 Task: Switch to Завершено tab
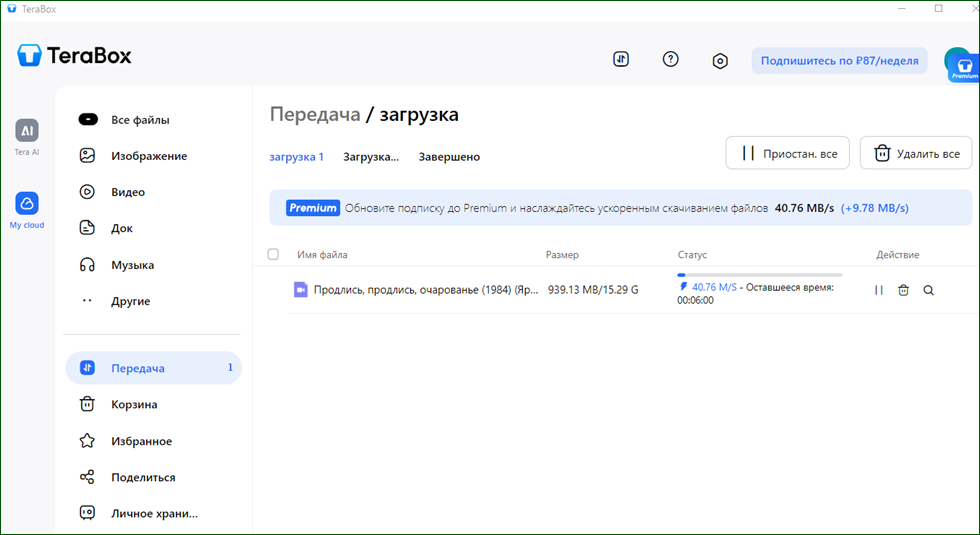pos(449,157)
